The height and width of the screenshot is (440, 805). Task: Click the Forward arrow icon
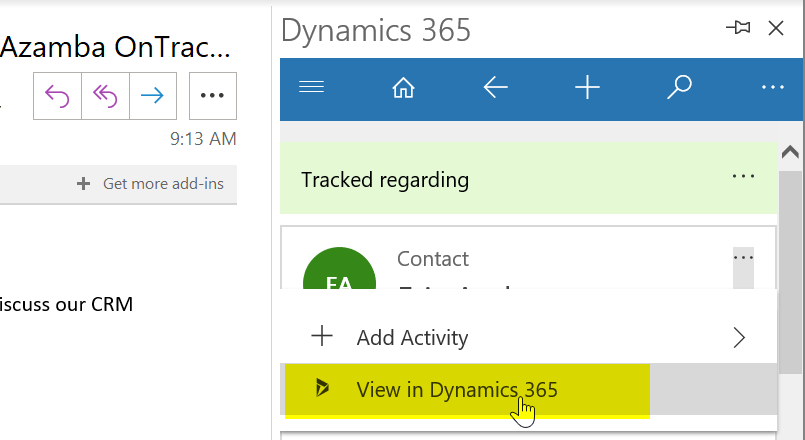pyautogui.click(x=152, y=96)
